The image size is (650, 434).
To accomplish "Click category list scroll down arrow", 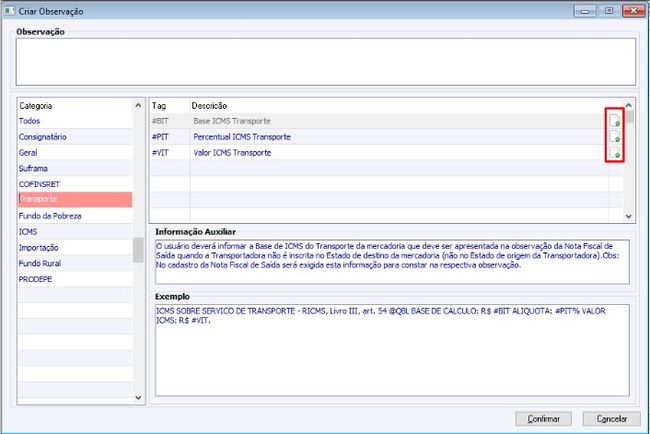I will [x=138, y=398].
